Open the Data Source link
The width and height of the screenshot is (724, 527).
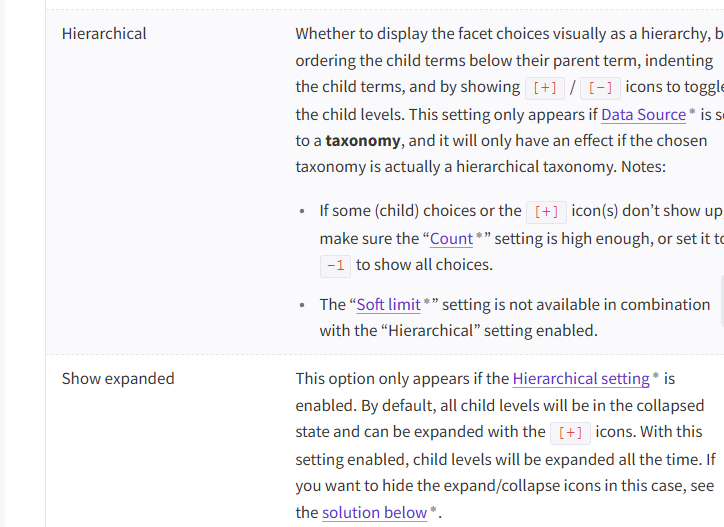[643, 114]
